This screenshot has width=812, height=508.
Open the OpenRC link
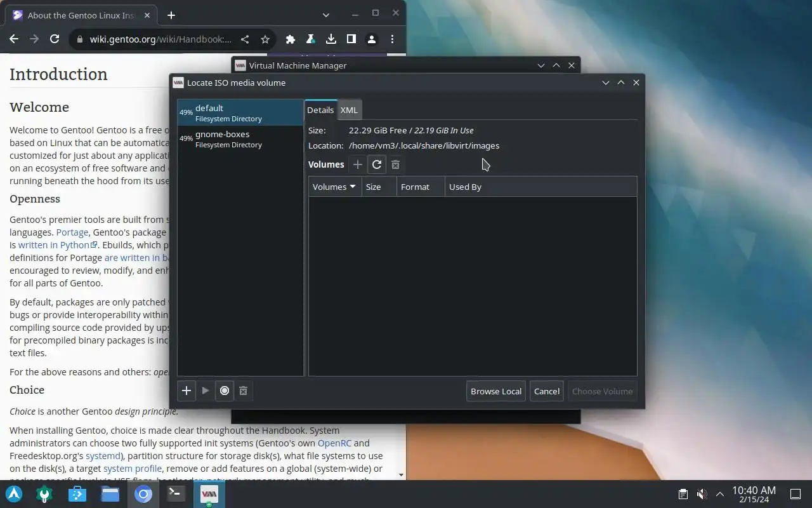click(334, 443)
